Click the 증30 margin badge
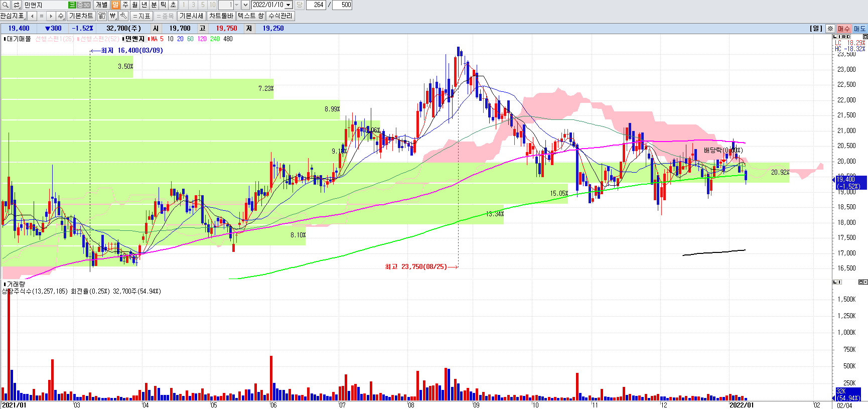The image size is (868, 409). pyautogui.click(x=83, y=5)
